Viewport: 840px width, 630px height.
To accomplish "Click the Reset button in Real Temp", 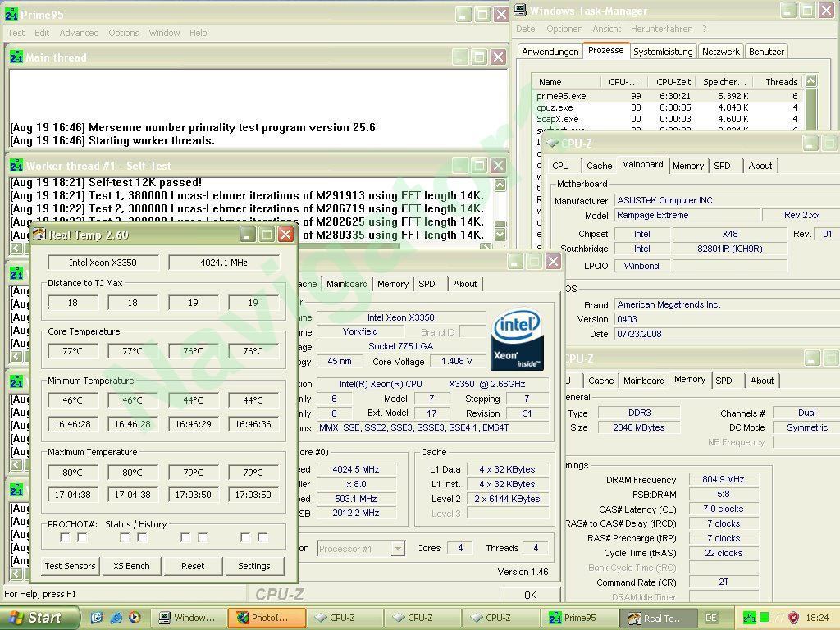I will click(x=193, y=566).
